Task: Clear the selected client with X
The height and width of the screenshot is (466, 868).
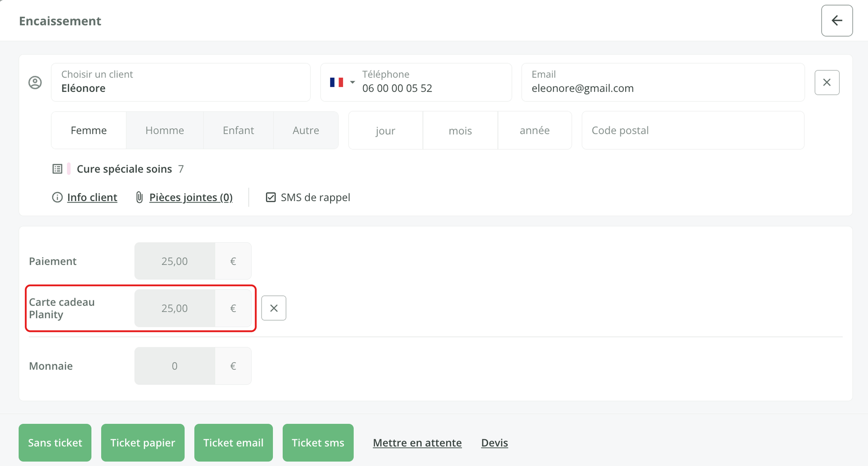Action: (827, 83)
